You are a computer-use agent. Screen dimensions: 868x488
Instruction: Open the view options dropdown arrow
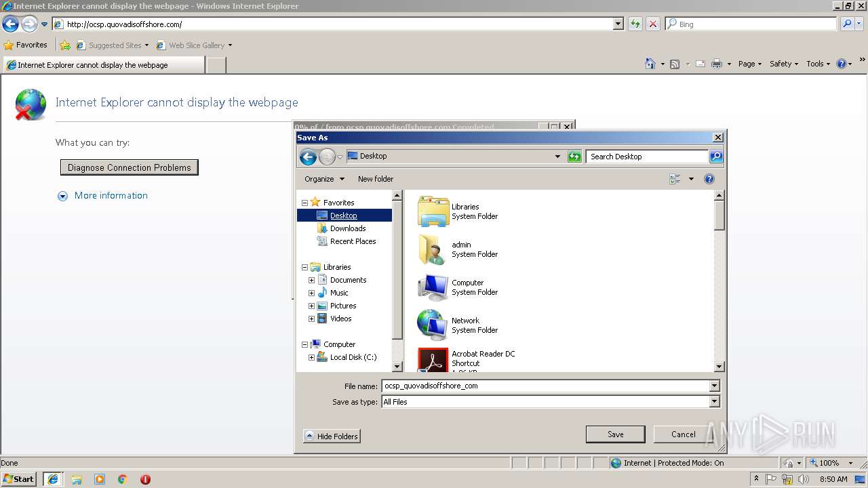(x=691, y=179)
